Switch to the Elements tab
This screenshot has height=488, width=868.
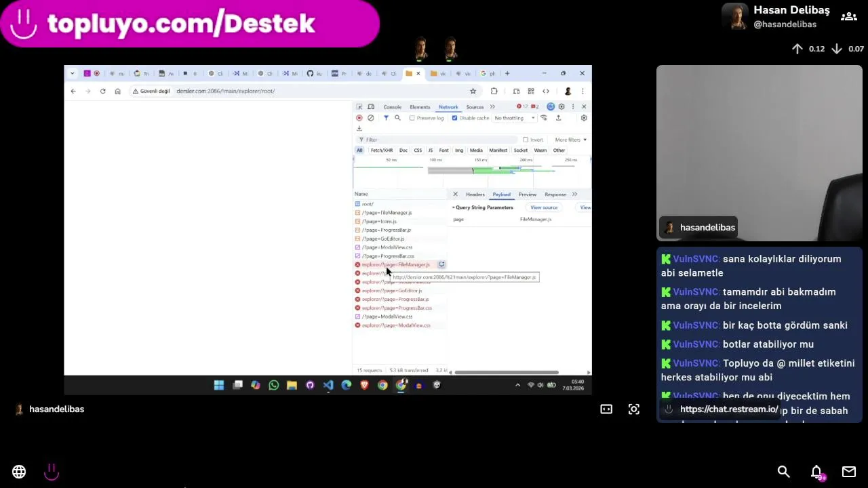pyautogui.click(x=420, y=107)
